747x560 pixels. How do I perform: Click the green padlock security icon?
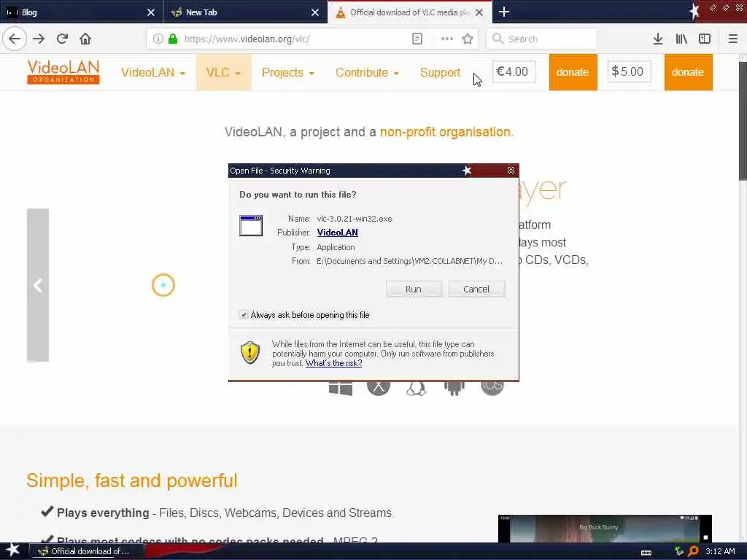173,39
